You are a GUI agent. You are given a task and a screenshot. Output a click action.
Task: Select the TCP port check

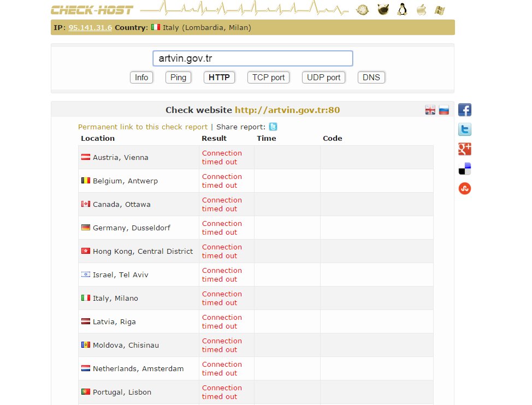click(x=268, y=78)
